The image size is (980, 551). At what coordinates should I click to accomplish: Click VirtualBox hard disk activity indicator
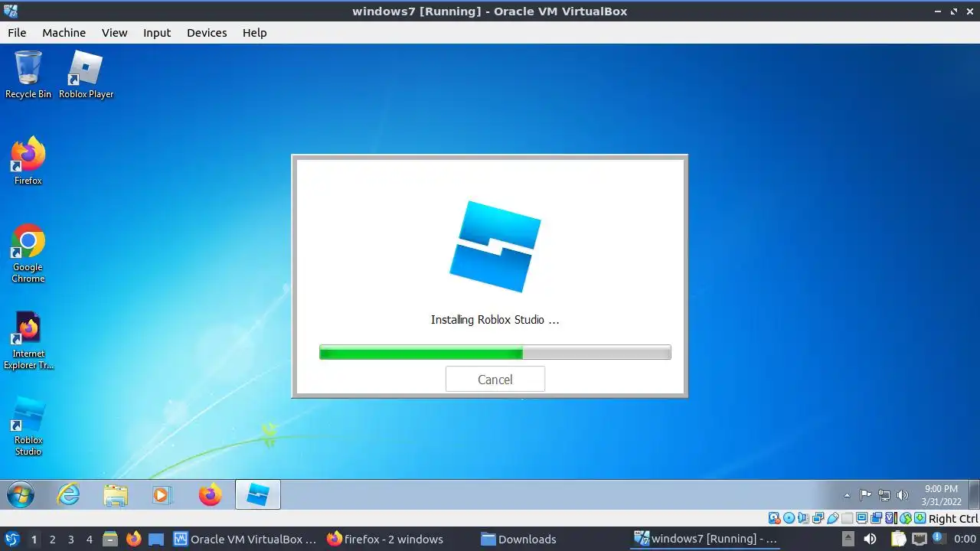click(x=774, y=518)
